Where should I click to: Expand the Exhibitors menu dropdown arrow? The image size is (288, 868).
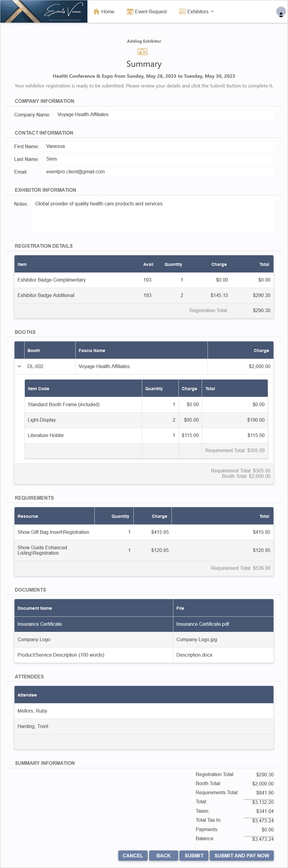tap(212, 11)
